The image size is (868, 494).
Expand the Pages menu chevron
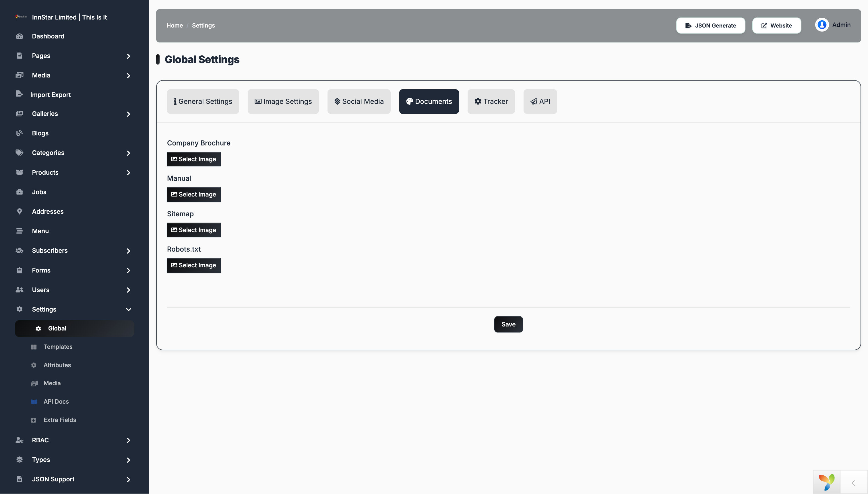click(x=128, y=56)
